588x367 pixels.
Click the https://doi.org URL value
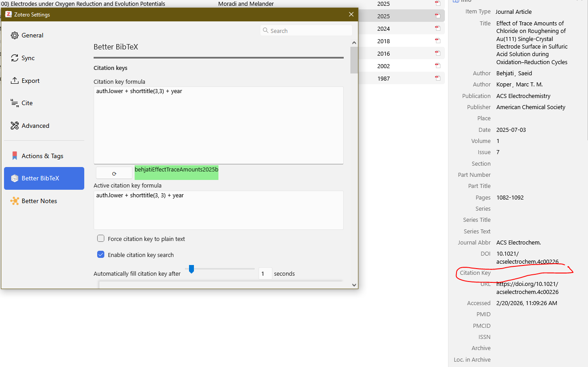527,288
